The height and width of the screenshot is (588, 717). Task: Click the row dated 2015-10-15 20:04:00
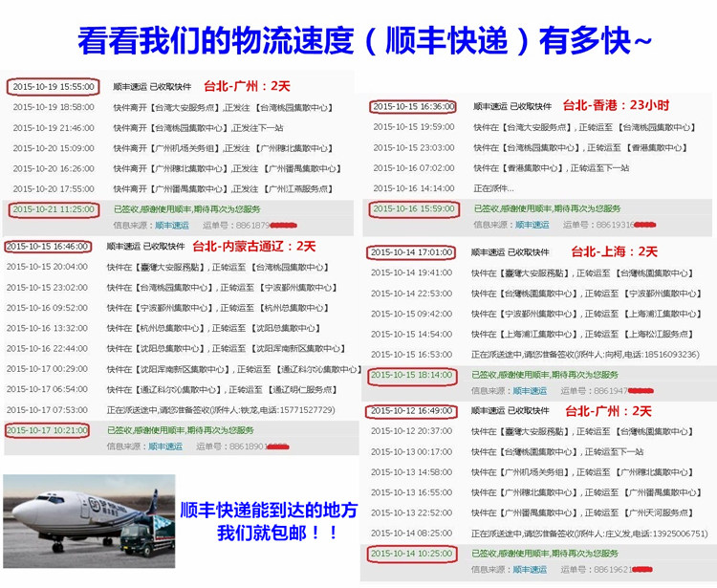[x=168, y=267]
